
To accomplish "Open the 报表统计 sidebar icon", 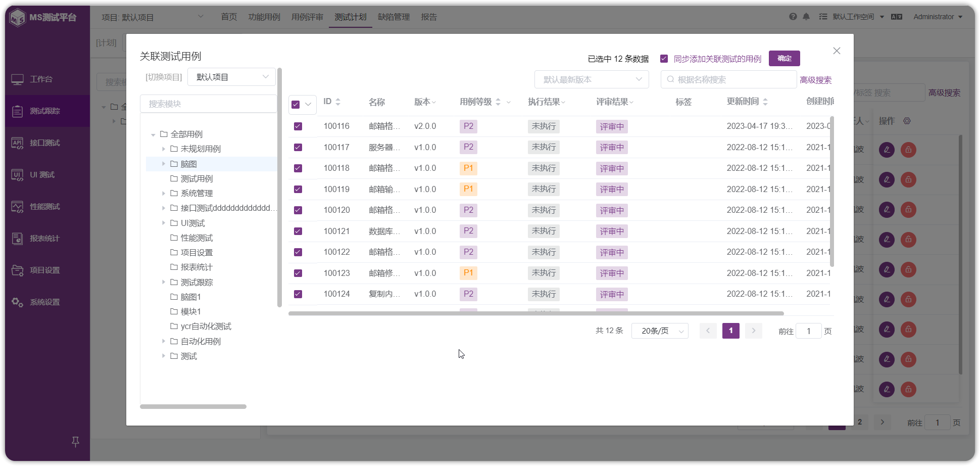I will [x=18, y=239].
